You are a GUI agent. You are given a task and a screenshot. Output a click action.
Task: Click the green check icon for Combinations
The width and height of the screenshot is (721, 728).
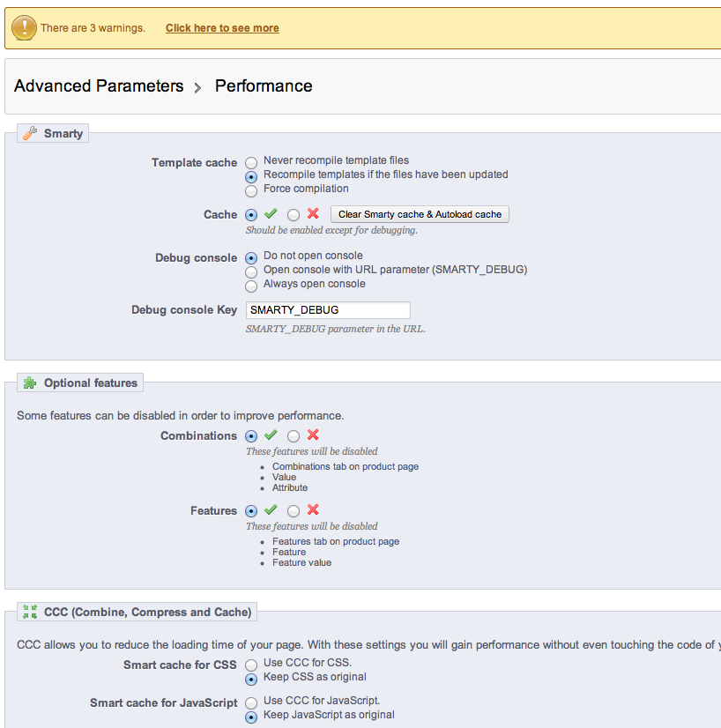click(271, 435)
